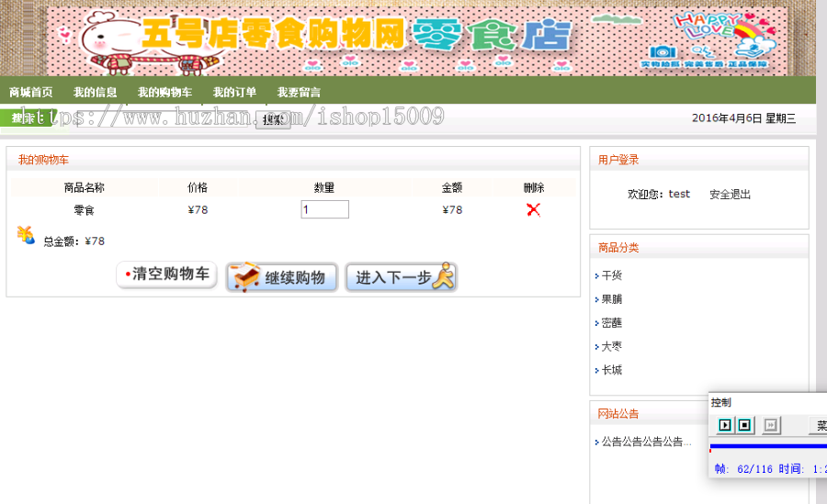Click the total amount coin icon
This screenshot has height=504, width=827.
[x=26, y=235]
